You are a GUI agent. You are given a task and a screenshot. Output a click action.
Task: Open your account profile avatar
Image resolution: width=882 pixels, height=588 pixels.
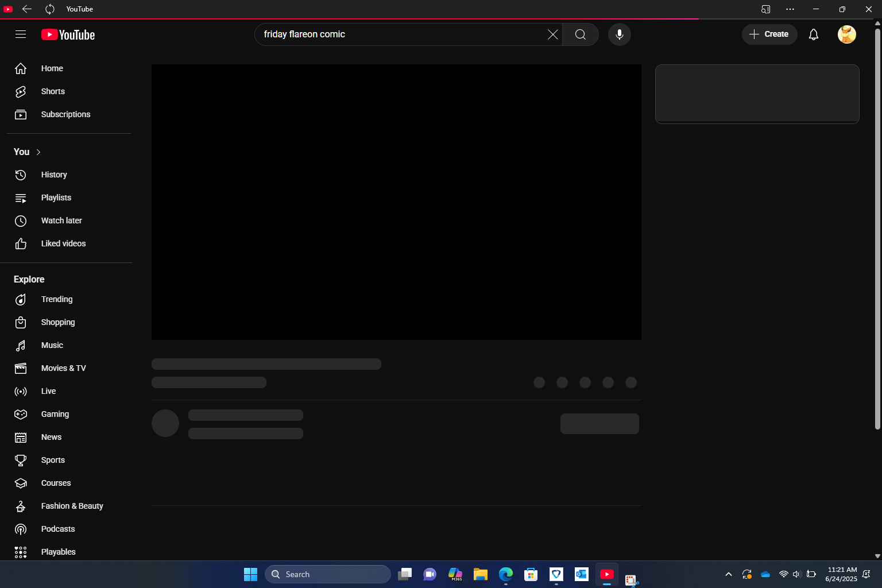click(846, 34)
